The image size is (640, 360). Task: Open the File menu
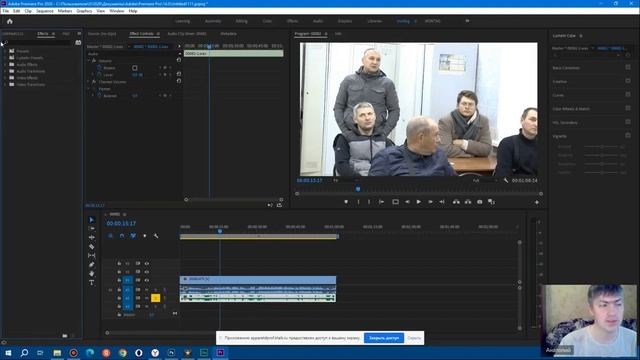click(6, 11)
